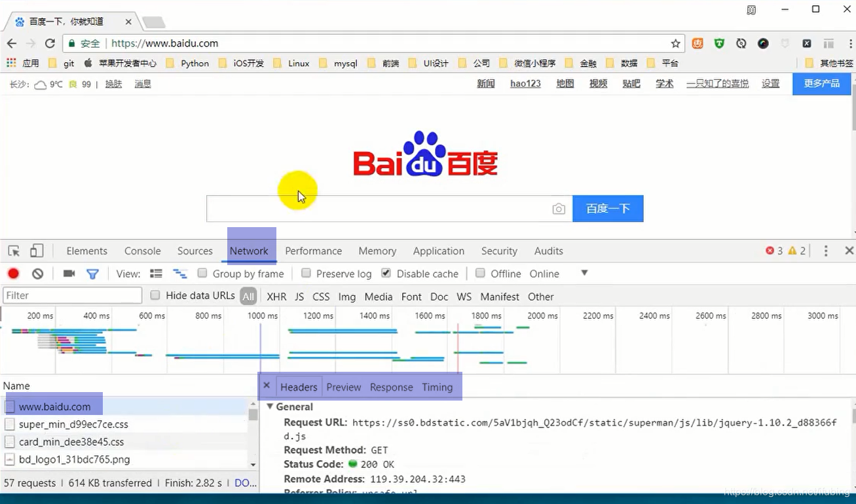This screenshot has height=504, width=856.
Task: Toggle the network filter funnel icon
Action: point(92,274)
